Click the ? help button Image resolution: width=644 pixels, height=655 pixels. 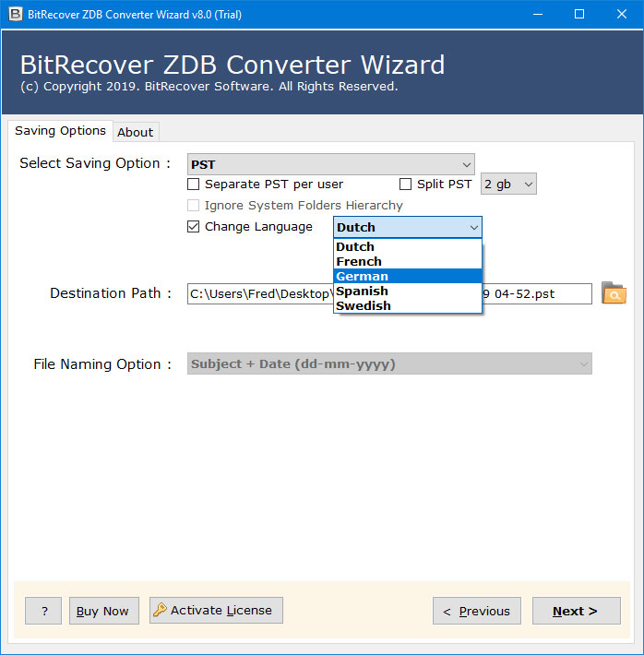(x=43, y=611)
